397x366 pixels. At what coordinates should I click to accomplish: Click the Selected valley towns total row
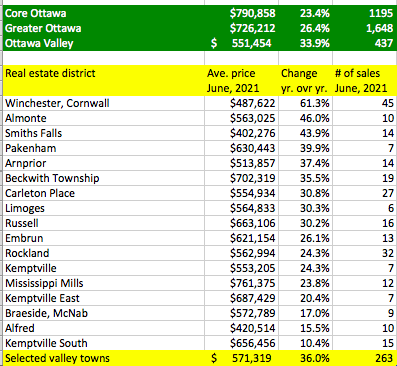point(199,358)
